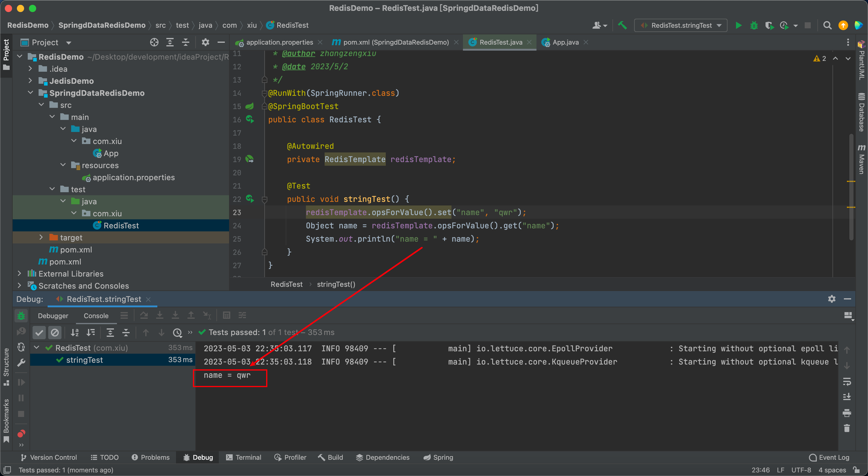The height and width of the screenshot is (476, 868).
Task: Open the RedisTest.stringTest run configuration dropdown
Action: (680, 25)
